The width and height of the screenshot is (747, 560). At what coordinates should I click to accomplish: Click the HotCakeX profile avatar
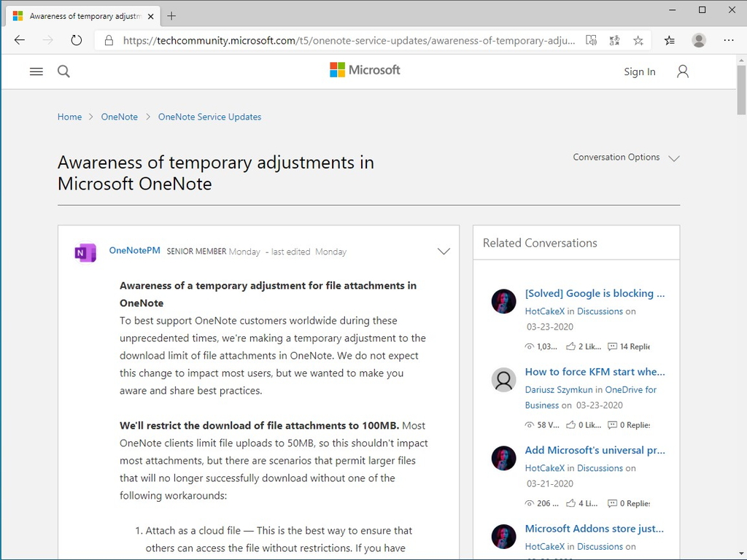(x=503, y=301)
